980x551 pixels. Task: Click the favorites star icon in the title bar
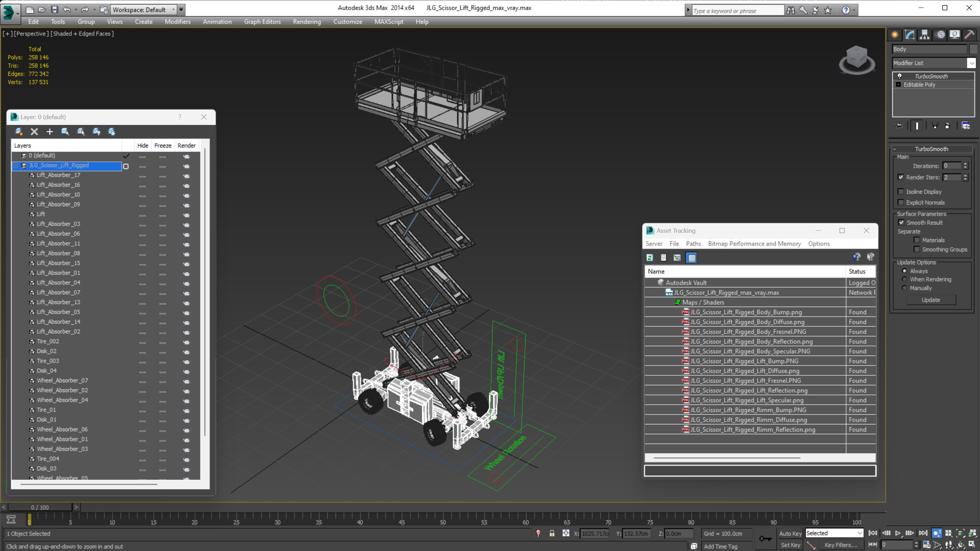(828, 10)
